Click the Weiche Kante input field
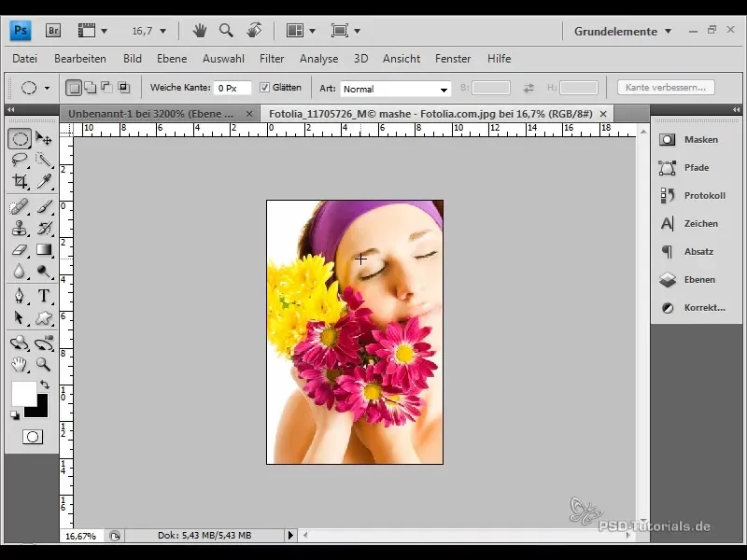 pyautogui.click(x=232, y=88)
